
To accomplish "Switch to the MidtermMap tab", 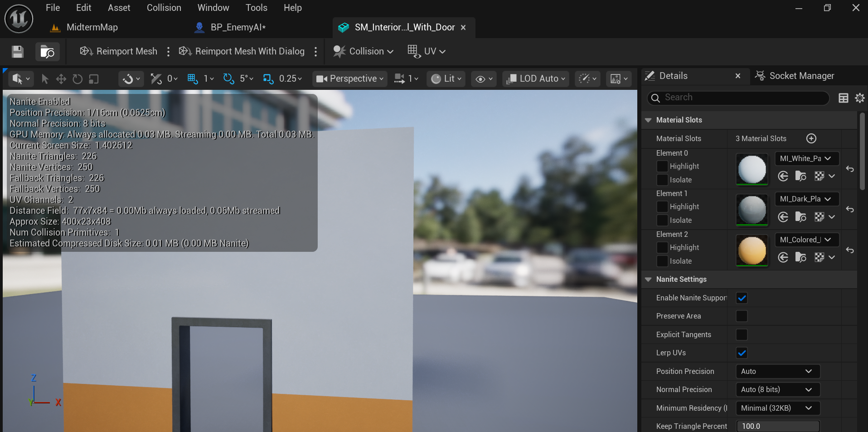I will click(84, 28).
